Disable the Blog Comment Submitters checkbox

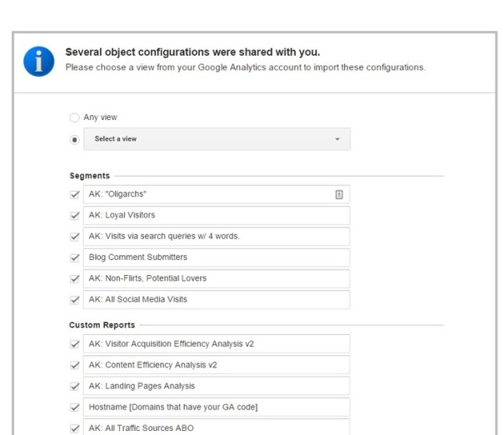[x=75, y=257]
